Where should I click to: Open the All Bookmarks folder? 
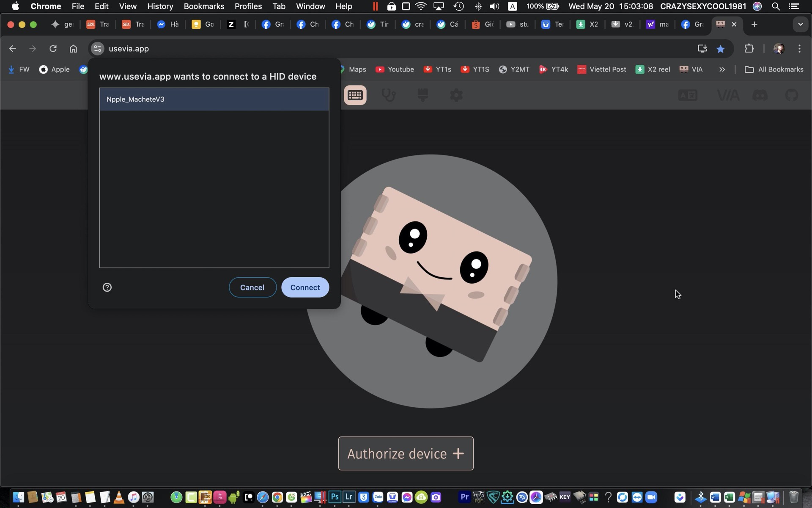[774, 69]
